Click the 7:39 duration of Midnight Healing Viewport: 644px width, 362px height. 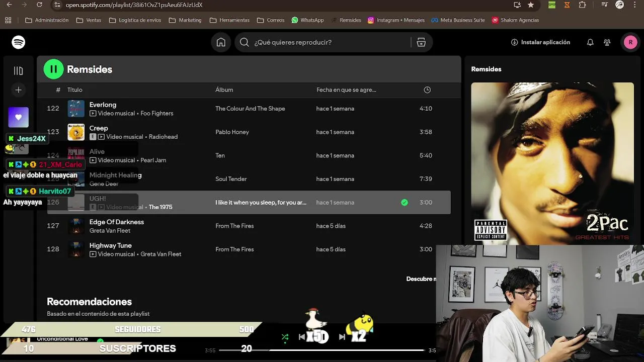426,179
